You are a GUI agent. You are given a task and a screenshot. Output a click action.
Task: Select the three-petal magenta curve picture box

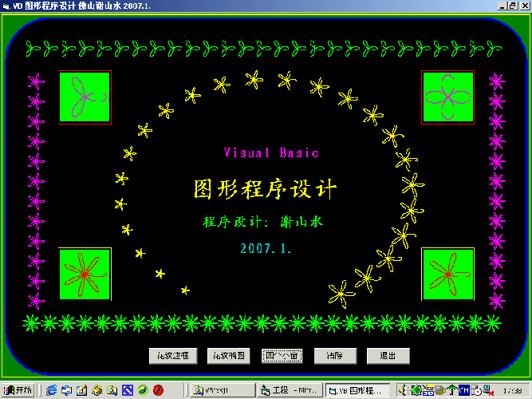point(85,97)
